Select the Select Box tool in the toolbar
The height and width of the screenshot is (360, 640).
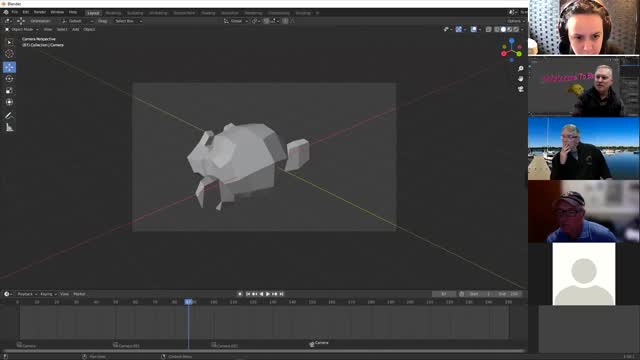tap(9, 42)
